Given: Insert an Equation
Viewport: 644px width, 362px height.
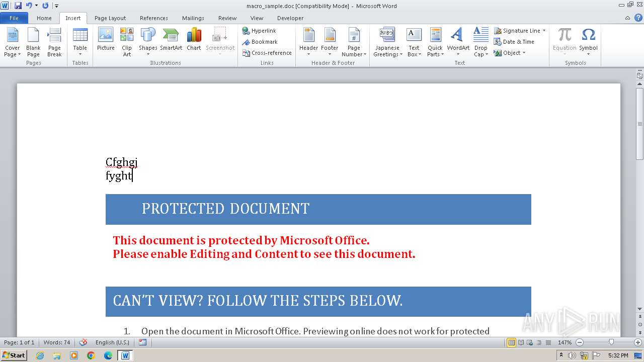Looking at the screenshot, I should click(565, 42).
